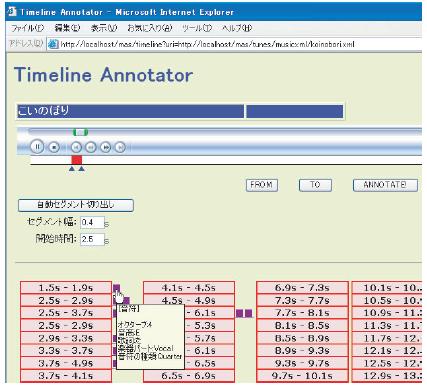Click purple annotation square beside 1.5s - 1.9s

pos(116,288)
